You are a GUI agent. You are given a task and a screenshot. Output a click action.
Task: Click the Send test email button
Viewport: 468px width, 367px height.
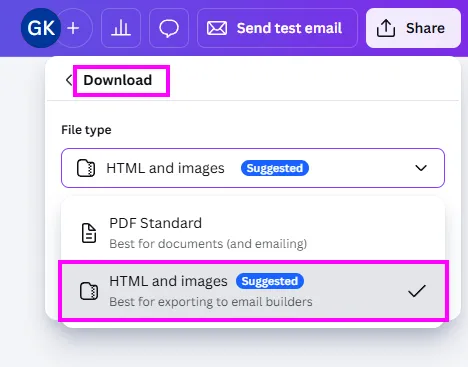click(277, 28)
